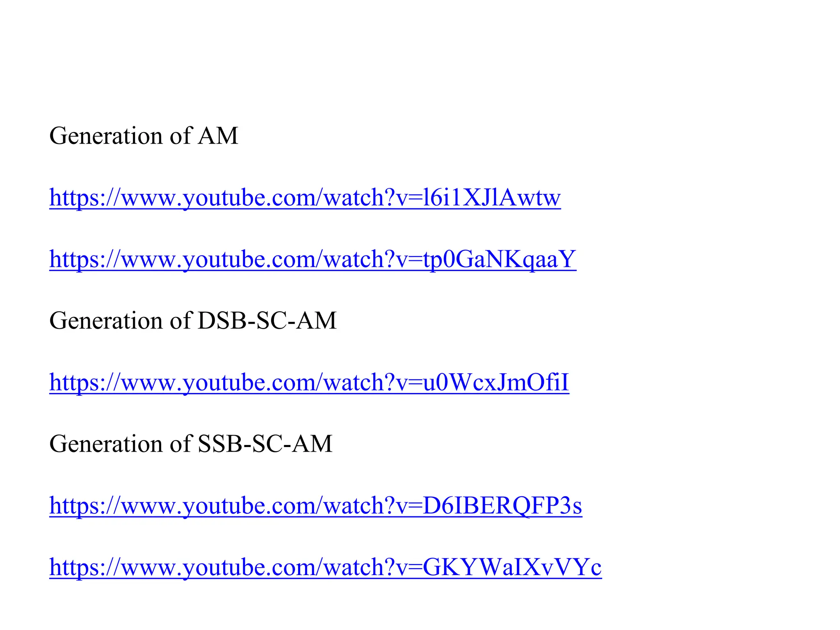
Task: Click the 'Generation of DSB-SC-AM' heading
Action: click(193, 320)
